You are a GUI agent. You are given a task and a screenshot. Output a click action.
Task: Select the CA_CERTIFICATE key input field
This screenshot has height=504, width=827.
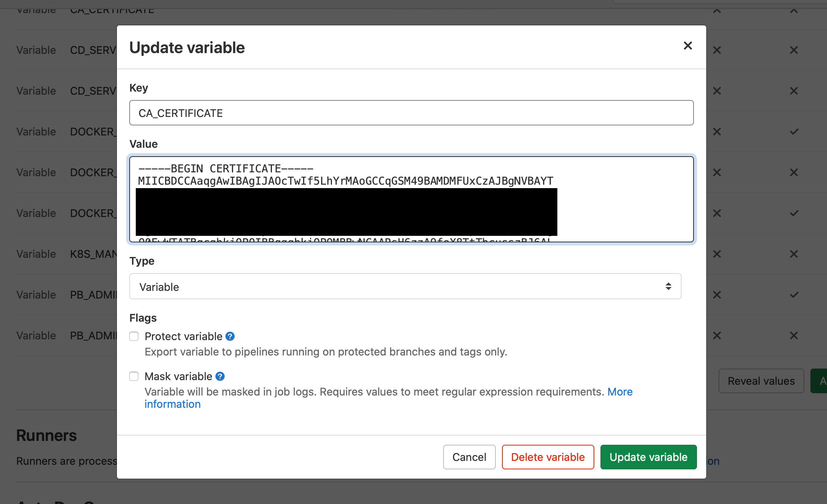pyautogui.click(x=411, y=113)
